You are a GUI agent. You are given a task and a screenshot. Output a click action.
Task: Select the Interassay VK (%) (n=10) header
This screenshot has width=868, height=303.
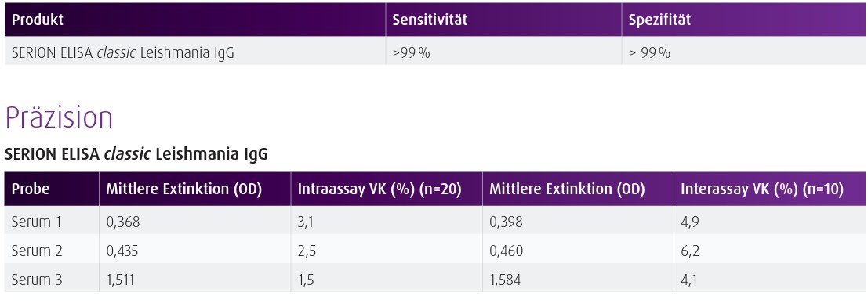[x=761, y=189]
